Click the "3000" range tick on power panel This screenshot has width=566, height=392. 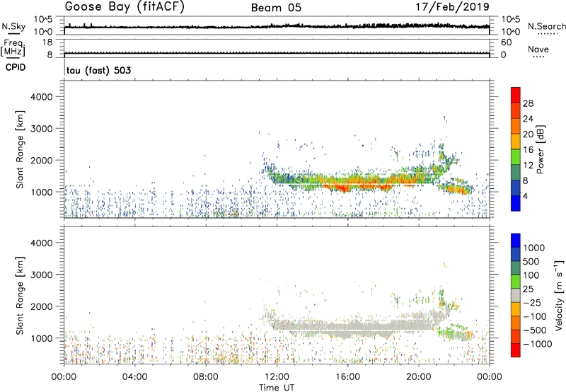pyautogui.click(x=42, y=129)
